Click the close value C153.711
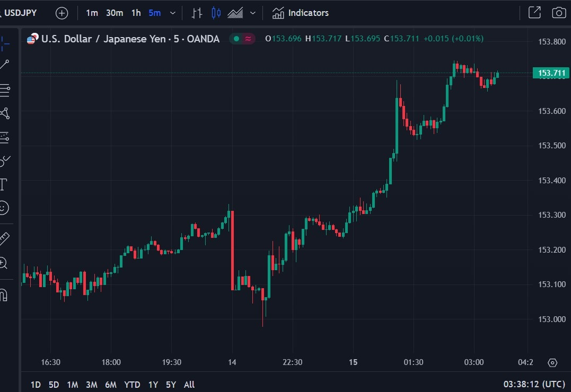Viewport: 571px width, 392px height. point(402,39)
